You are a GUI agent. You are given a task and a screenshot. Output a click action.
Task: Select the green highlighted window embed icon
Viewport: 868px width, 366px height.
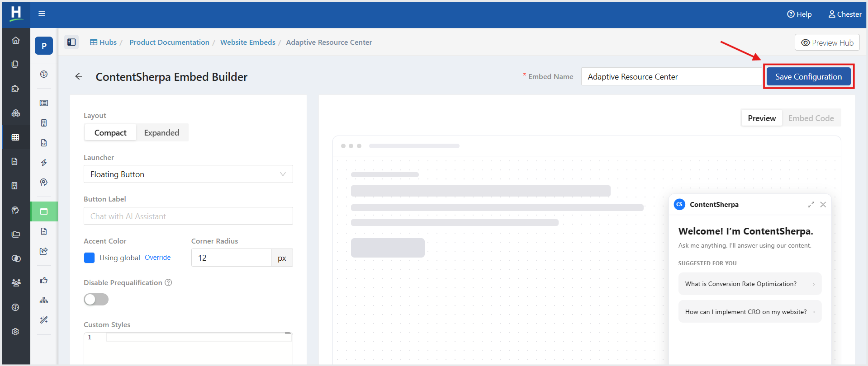click(44, 211)
